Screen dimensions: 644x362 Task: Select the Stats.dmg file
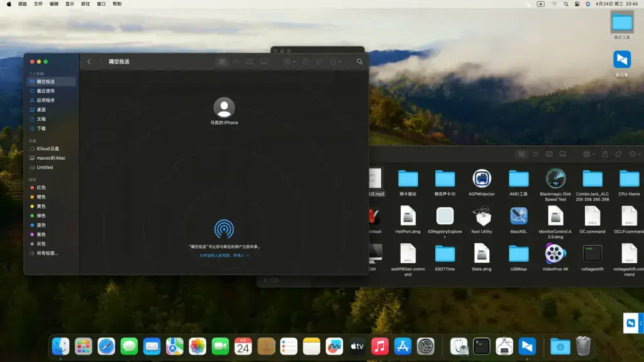point(481,254)
